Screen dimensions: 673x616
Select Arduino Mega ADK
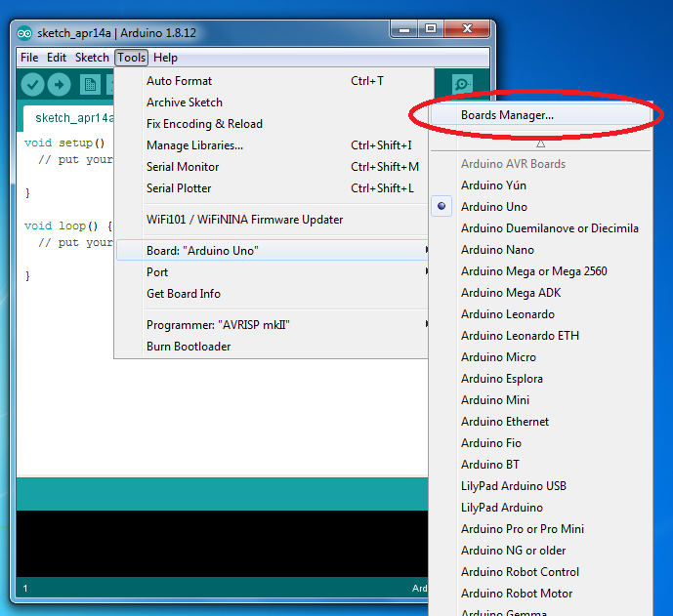click(540, 292)
